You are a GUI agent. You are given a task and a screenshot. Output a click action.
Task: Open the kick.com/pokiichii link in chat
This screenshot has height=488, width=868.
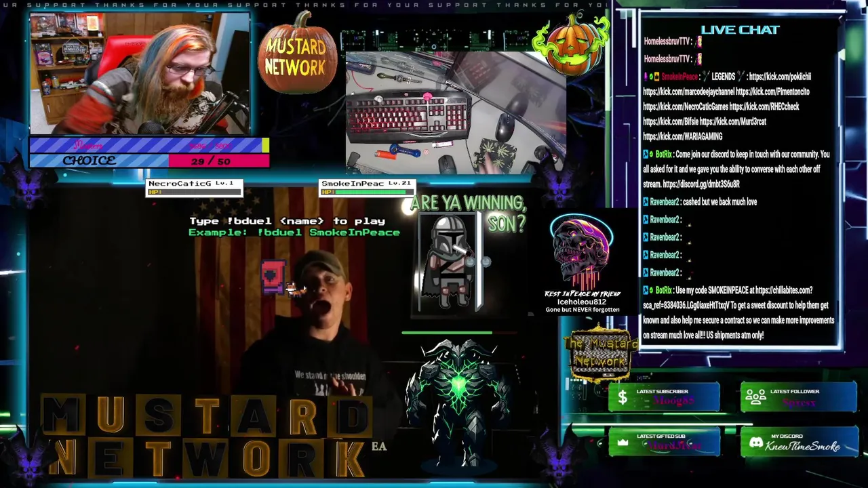click(x=780, y=77)
